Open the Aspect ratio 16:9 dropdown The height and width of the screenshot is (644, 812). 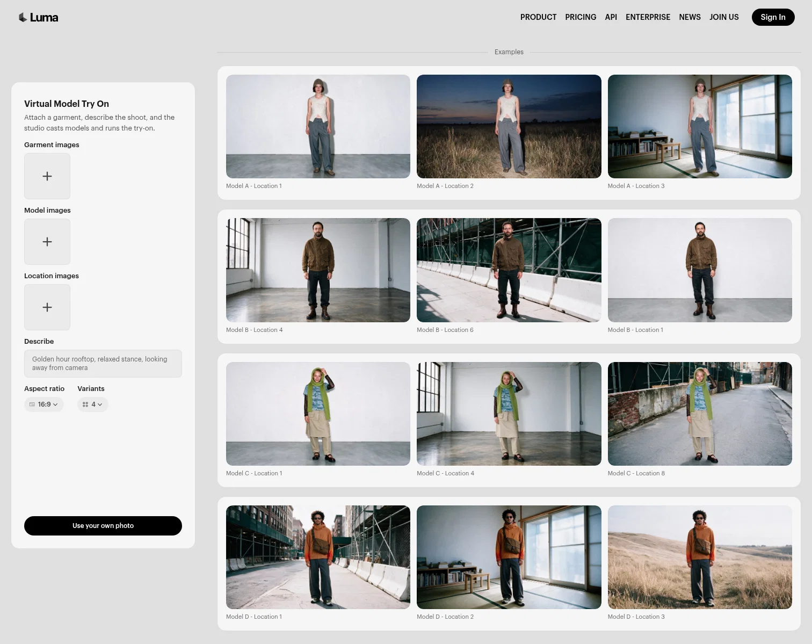point(44,404)
